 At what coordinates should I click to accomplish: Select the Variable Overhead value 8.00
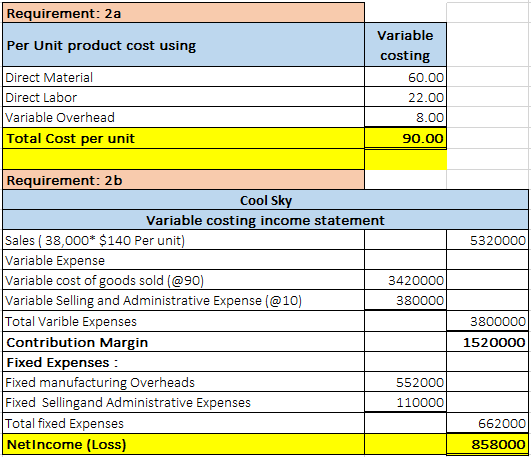coord(405,117)
